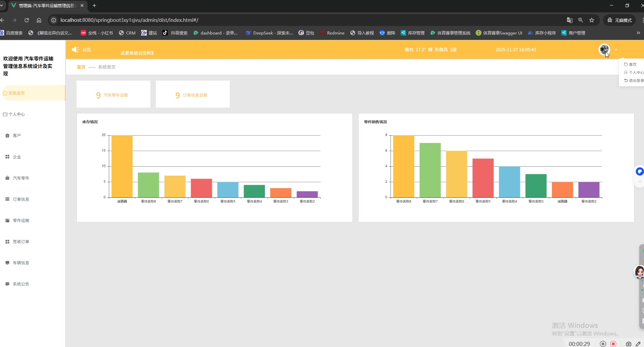Viewport: 644px width, 347px height.
Task: Click the tallest 减速器 bar in the inventory chart
Action: tap(122, 166)
